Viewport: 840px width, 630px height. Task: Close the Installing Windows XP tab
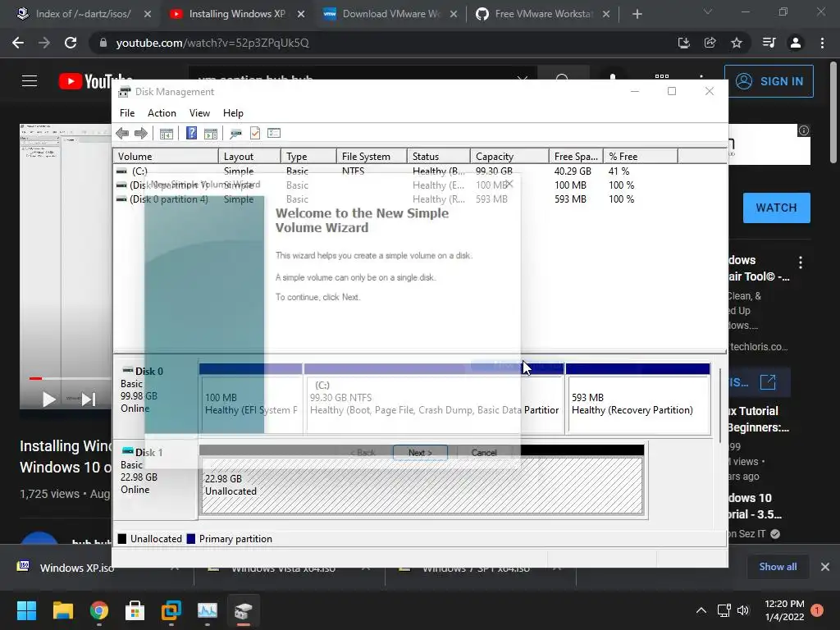point(301,15)
